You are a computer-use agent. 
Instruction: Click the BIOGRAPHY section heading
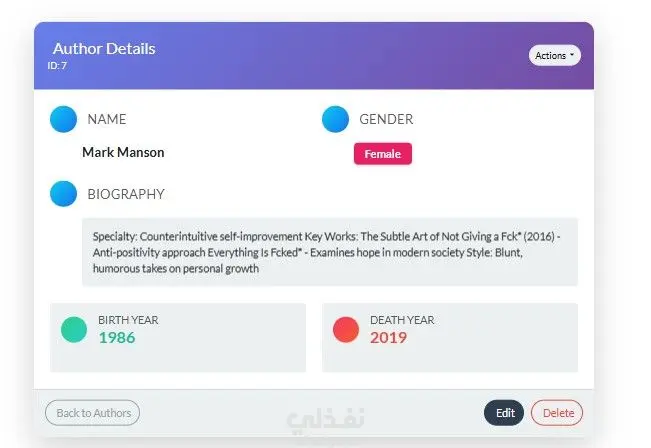click(x=126, y=194)
